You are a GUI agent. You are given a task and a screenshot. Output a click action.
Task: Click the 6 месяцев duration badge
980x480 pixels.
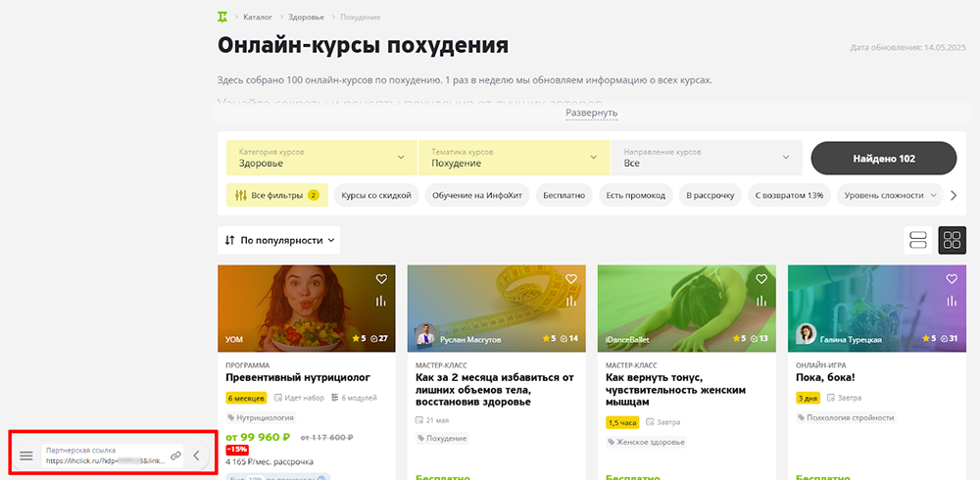pyautogui.click(x=246, y=398)
